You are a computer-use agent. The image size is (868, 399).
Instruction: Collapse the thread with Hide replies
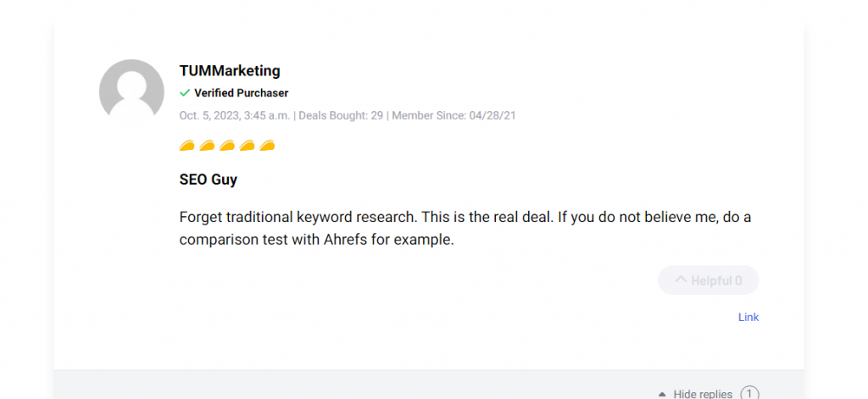702,394
